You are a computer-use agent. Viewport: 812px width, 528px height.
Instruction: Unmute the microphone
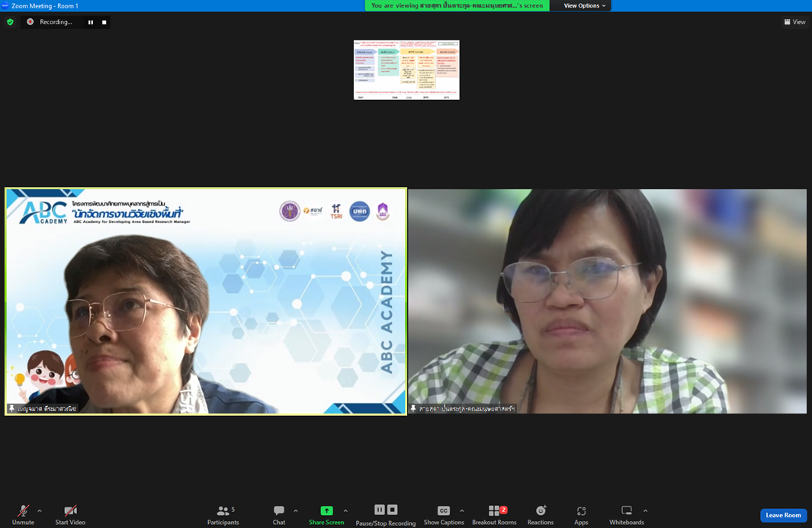click(x=23, y=514)
